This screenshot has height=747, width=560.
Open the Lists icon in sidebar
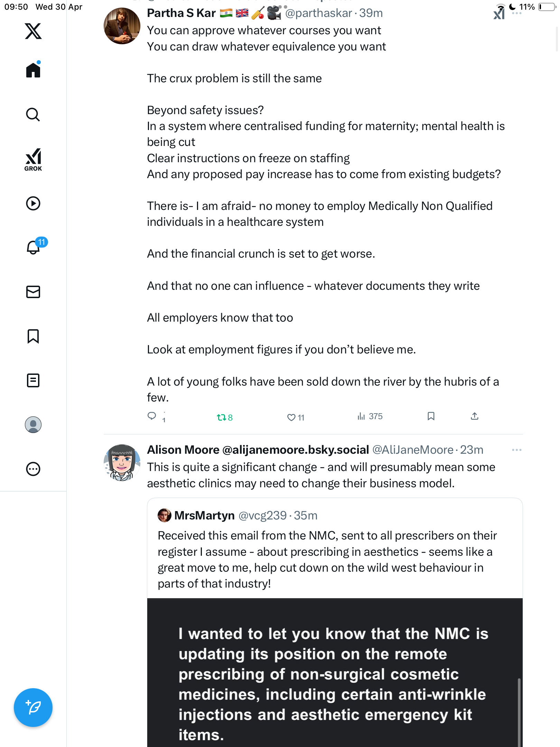coord(33,380)
